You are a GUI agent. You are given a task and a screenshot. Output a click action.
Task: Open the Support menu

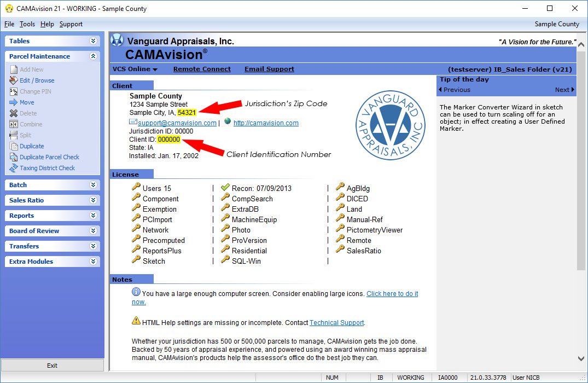(71, 24)
